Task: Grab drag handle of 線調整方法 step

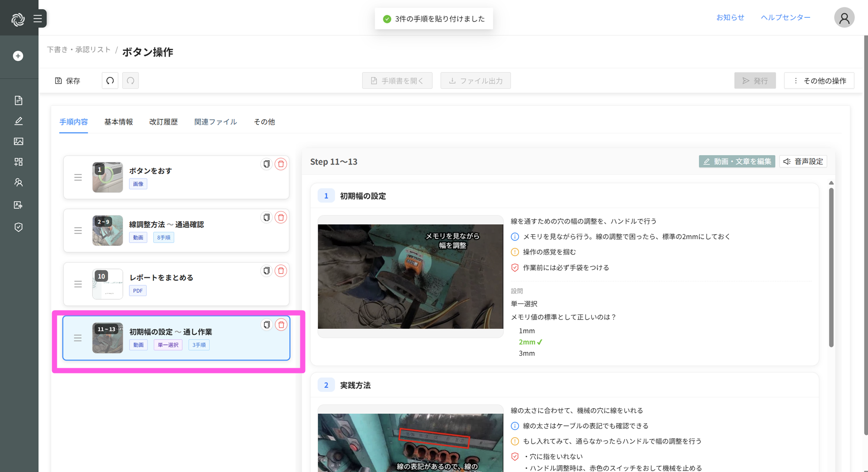Action: tap(78, 231)
